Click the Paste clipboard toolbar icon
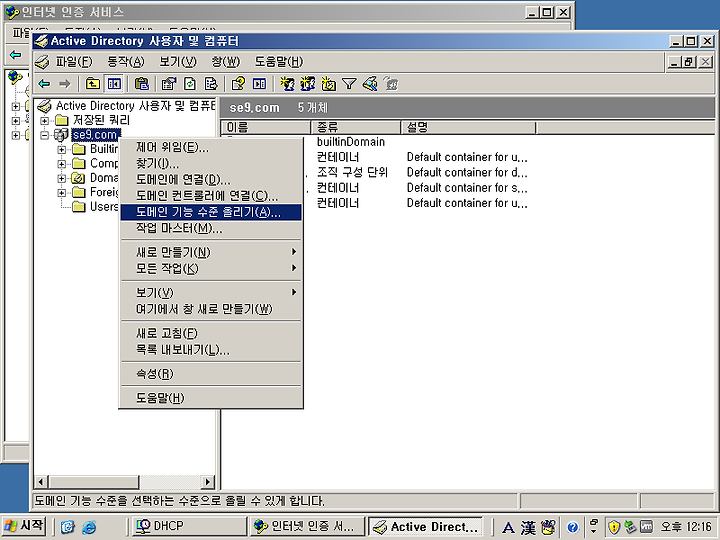Image resolution: width=720 pixels, height=540 pixels. tap(141, 84)
